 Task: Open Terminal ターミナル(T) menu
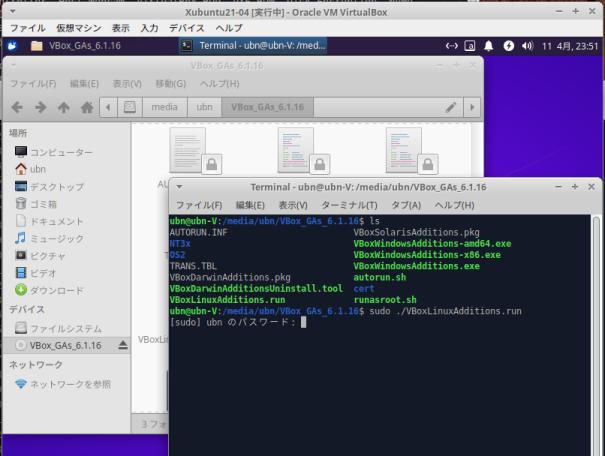[x=350, y=205]
